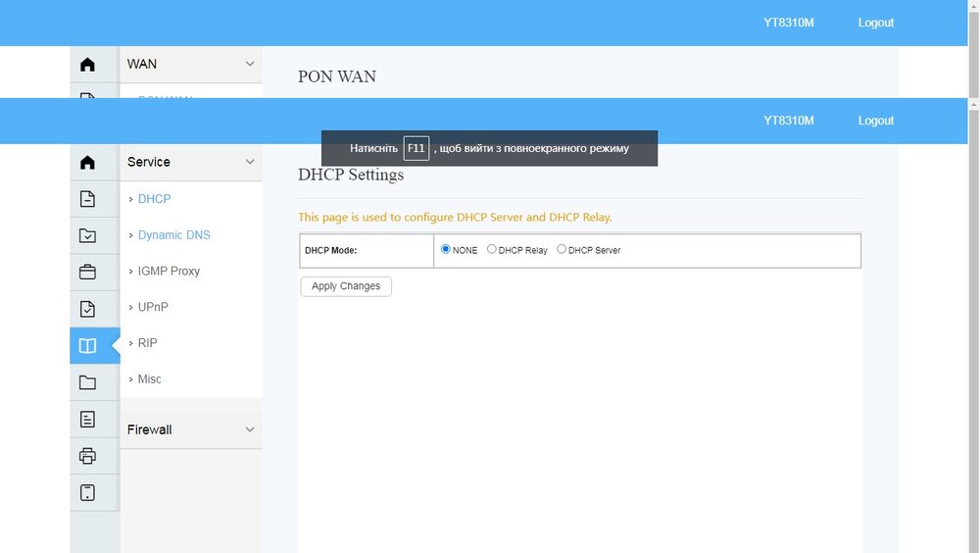Click the home icon in the lower sidebar
This screenshot has height=553, width=980.
click(x=87, y=163)
